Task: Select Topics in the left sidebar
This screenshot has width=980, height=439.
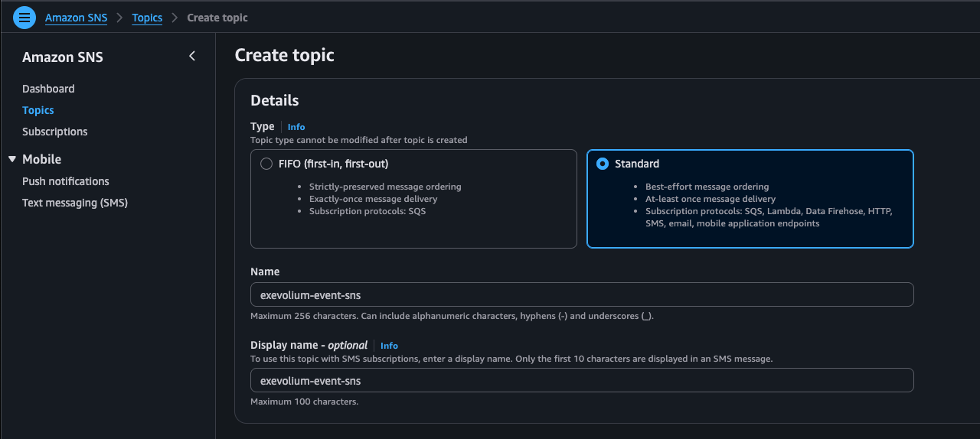Action: coord(38,110)
